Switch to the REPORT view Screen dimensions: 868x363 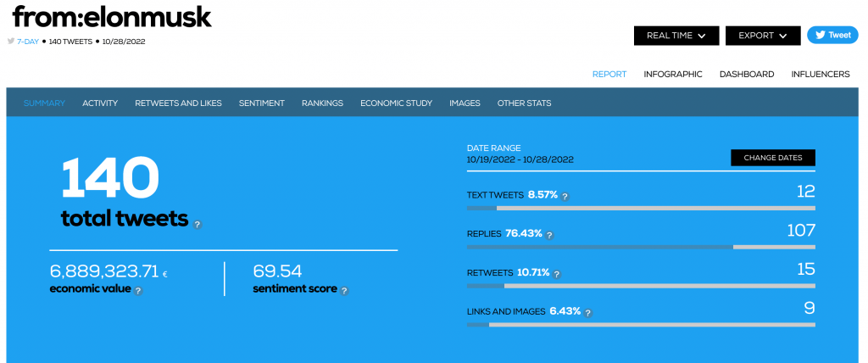pos(609,75)
